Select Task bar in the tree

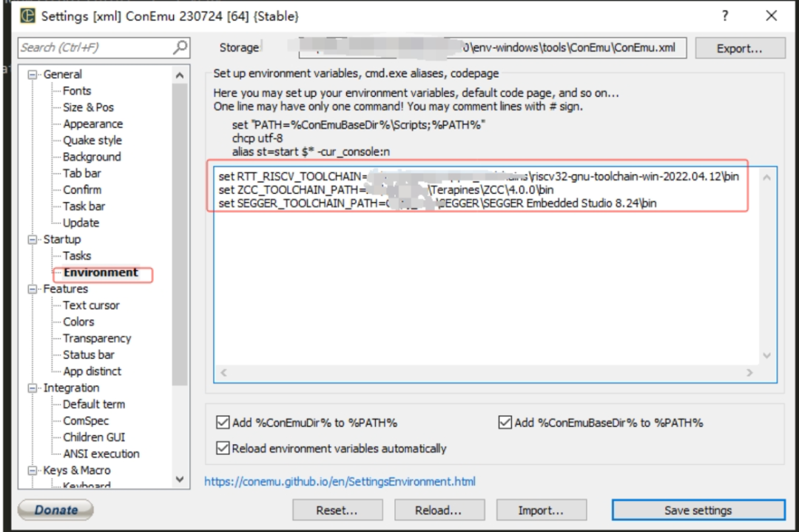tap(84, 206)
